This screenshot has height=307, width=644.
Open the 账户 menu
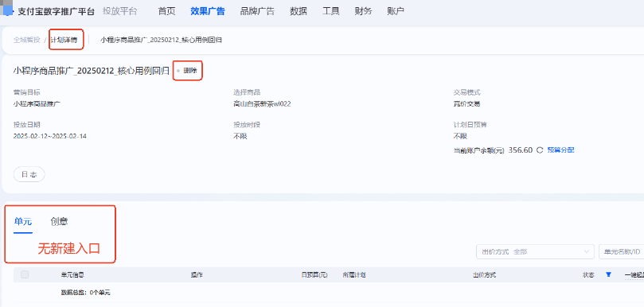[x=396, y=11]
